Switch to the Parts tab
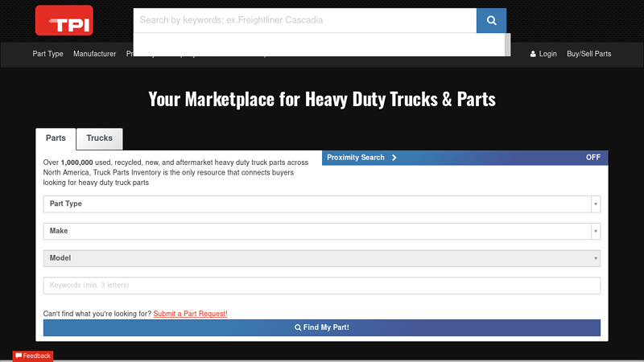This screenshot has height=362, width=644. pos(56,138)
